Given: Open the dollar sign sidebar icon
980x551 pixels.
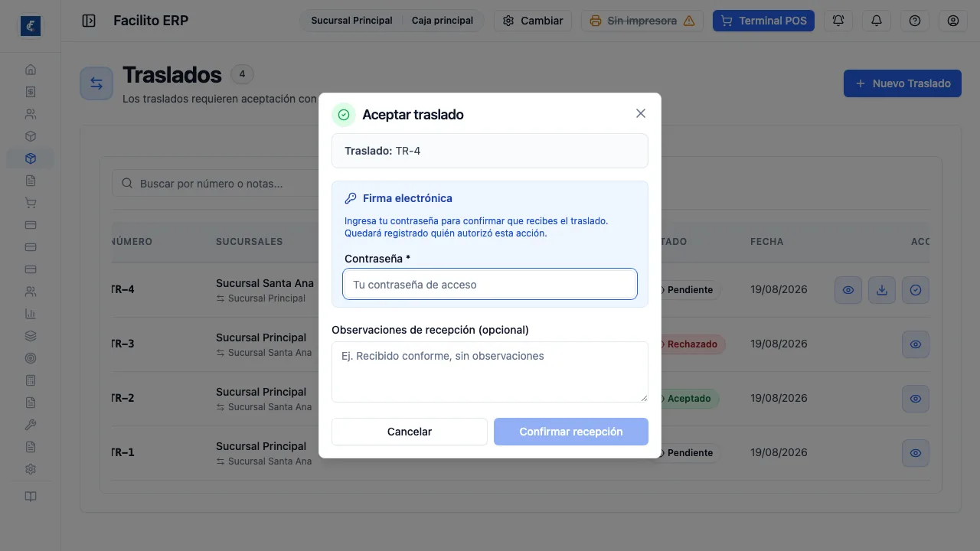Looking at the screenshot, I should [x=31, y=92].
